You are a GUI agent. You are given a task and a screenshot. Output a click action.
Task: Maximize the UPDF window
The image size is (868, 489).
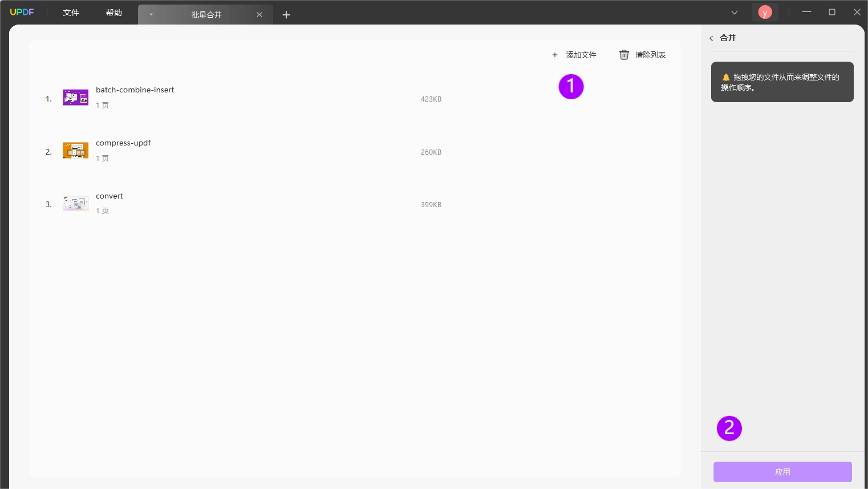[832, 12]
